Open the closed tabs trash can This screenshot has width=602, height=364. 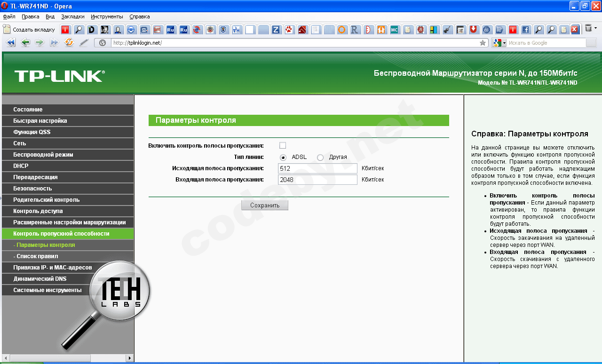(x=588, y=29)
